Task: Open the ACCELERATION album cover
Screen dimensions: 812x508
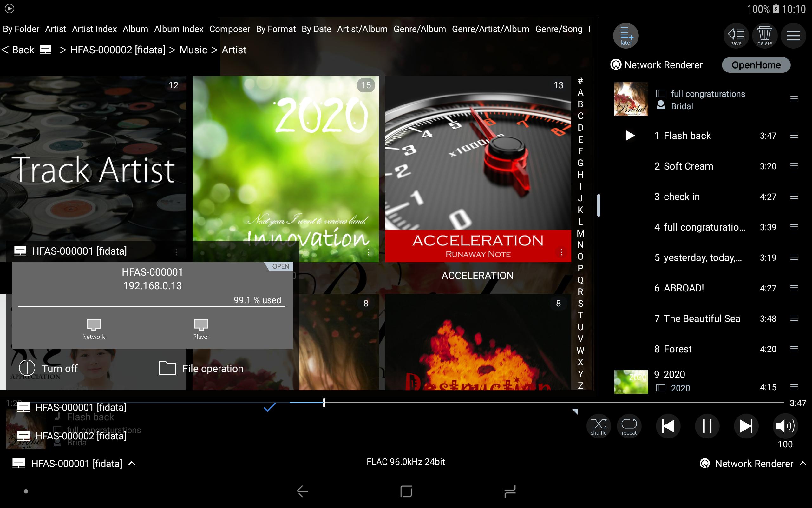Action: [x=478, y=169]
